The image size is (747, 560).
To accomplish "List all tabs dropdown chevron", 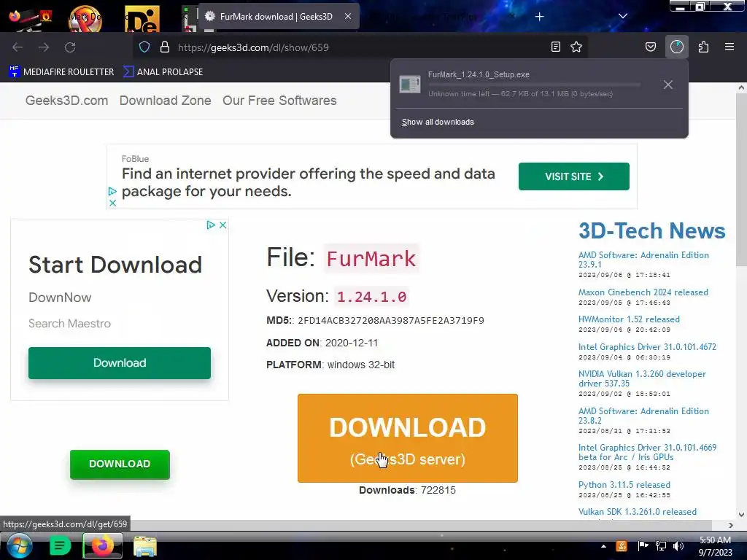I will 622,16.
